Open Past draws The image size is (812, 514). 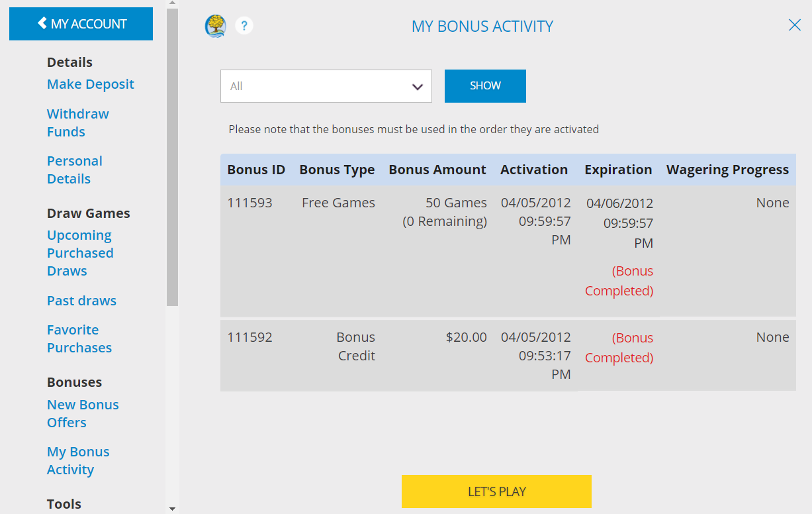81,301
